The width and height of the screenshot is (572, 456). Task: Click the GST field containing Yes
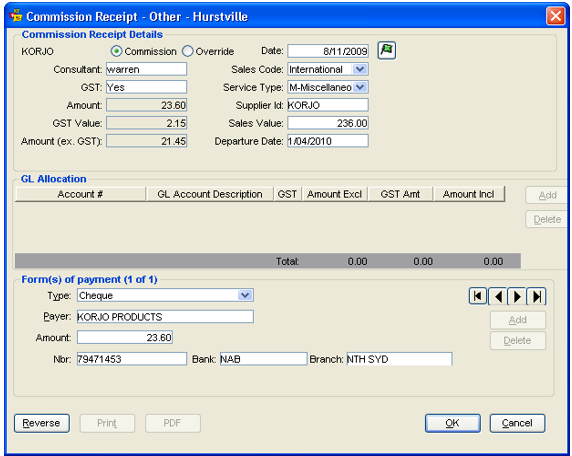(x=146, y=87)
